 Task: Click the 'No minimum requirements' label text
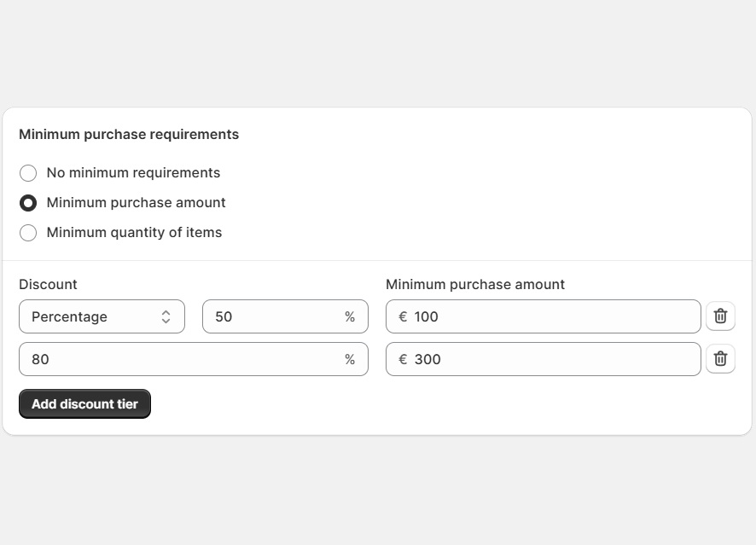pos(133,173)
